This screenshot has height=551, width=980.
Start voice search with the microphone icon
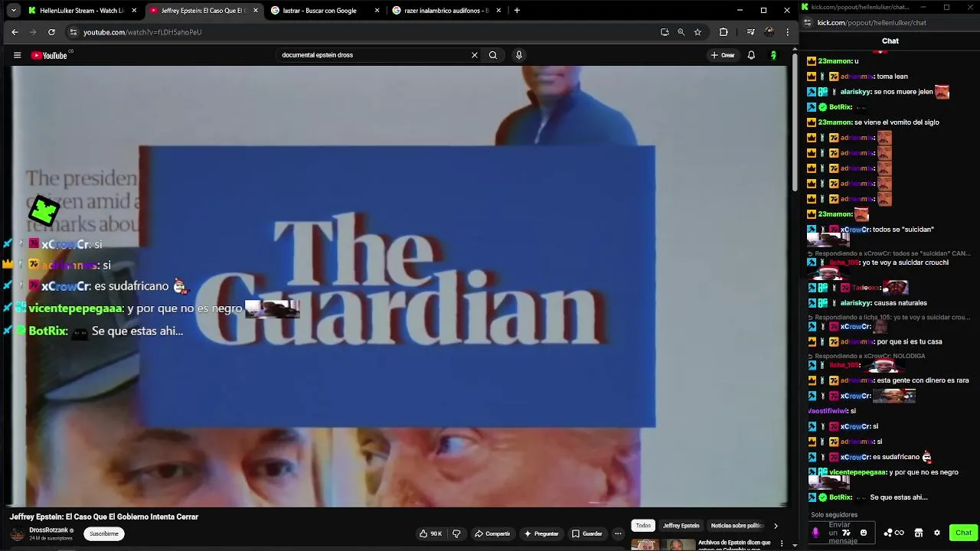(x=518, y=55)
